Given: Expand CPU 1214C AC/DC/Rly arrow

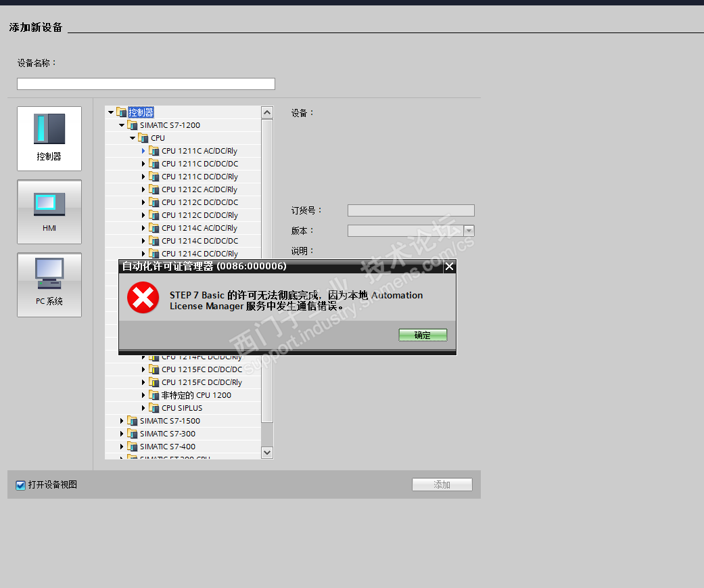Looking at the screenshot, I should coord(143,228).
